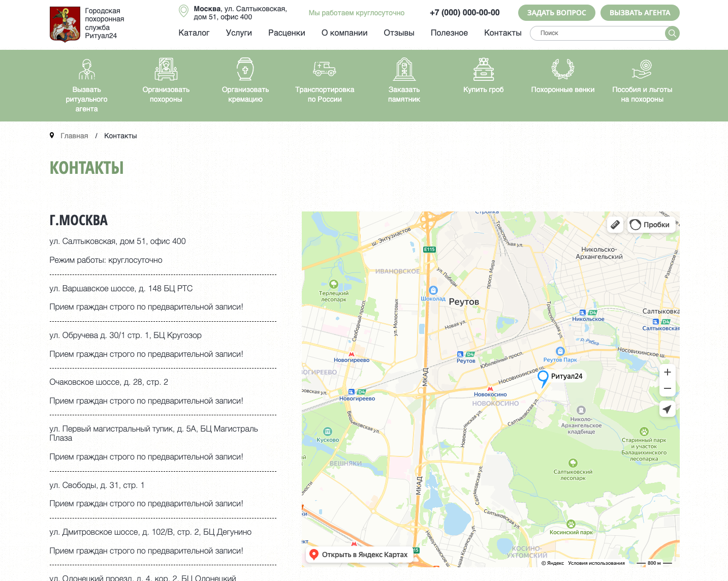This screenshot has height=581, width=728.
Task: Open the Каталог menu item
Action: (x=194, y=33)
